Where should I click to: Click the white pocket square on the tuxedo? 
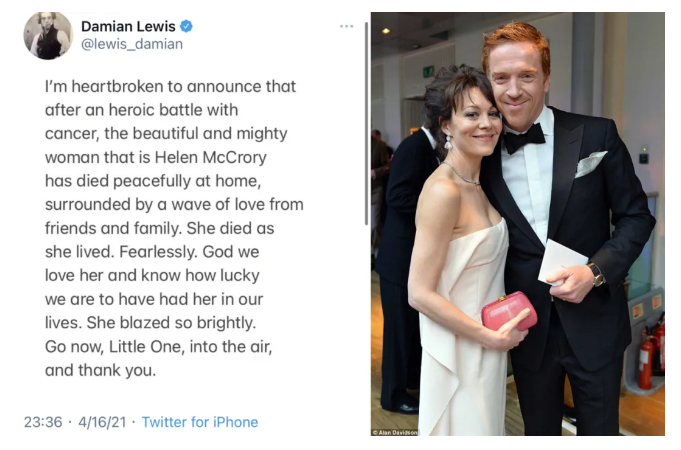pos(591,163)
